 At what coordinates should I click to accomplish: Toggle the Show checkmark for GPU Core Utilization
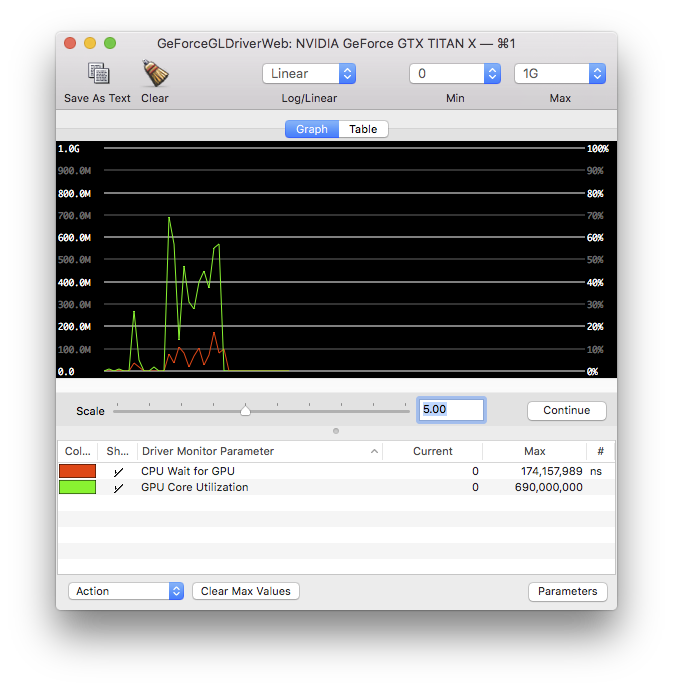(x=118, y=488)
